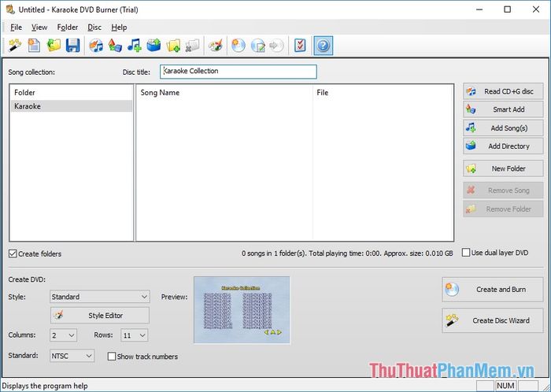
Task: Click the Create and Burn button
Action: [493, 289]
